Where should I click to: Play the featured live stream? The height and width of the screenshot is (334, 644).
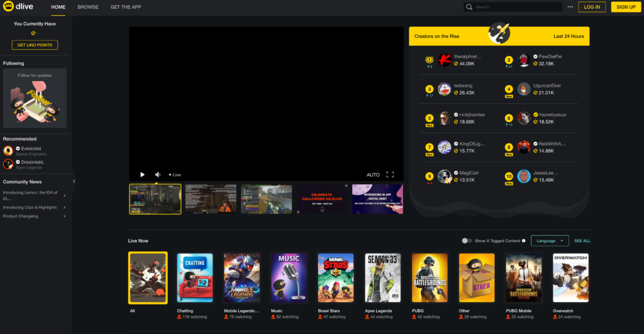click(142, 175)
